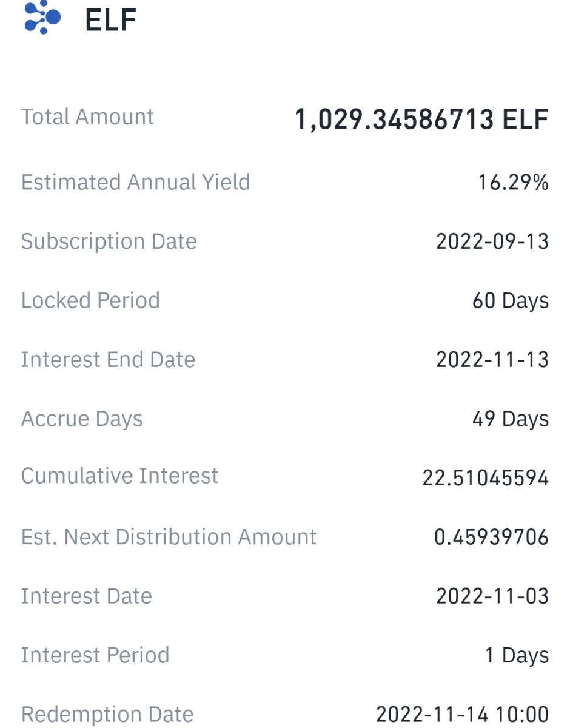Tap the Accrue Days label
The image size is (570, 728).
(x=82, y=419)
